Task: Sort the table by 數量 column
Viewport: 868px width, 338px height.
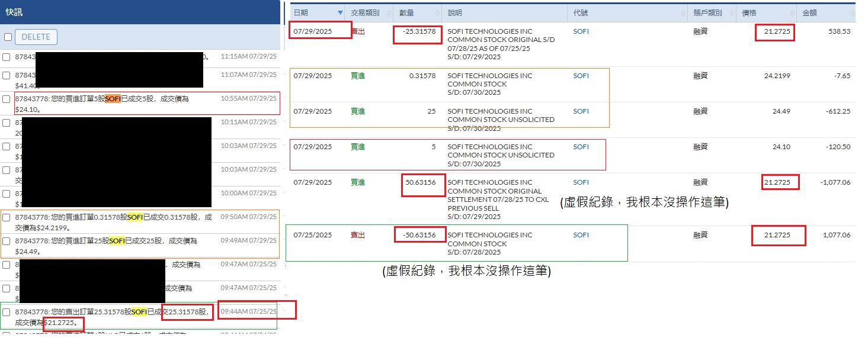Action: pos(407,13)
